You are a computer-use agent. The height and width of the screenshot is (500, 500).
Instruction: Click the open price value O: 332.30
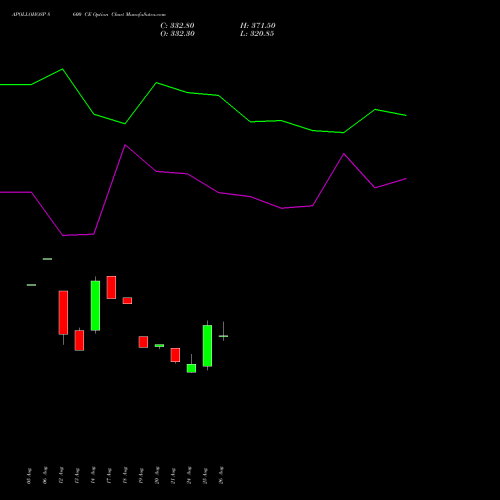point(177,34)
